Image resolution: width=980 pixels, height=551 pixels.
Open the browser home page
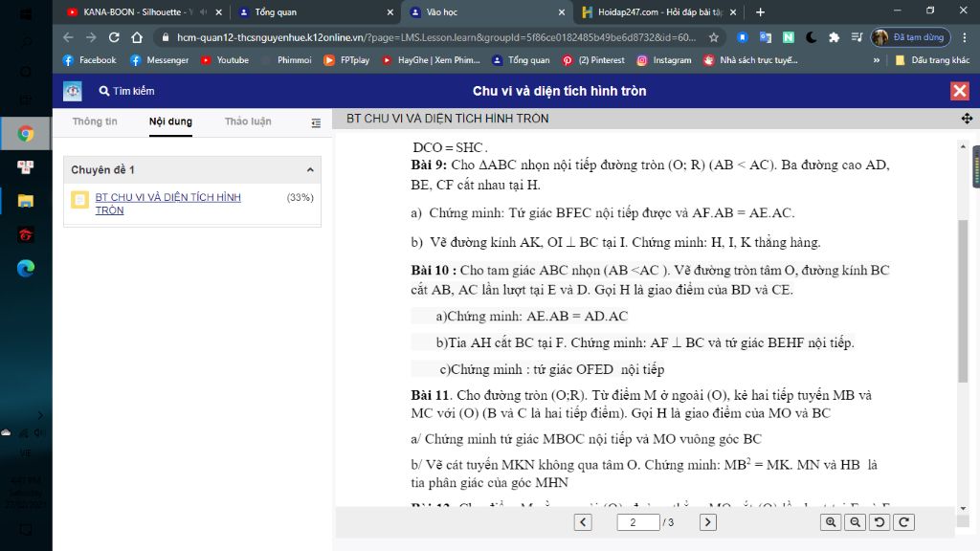point(137,37)
